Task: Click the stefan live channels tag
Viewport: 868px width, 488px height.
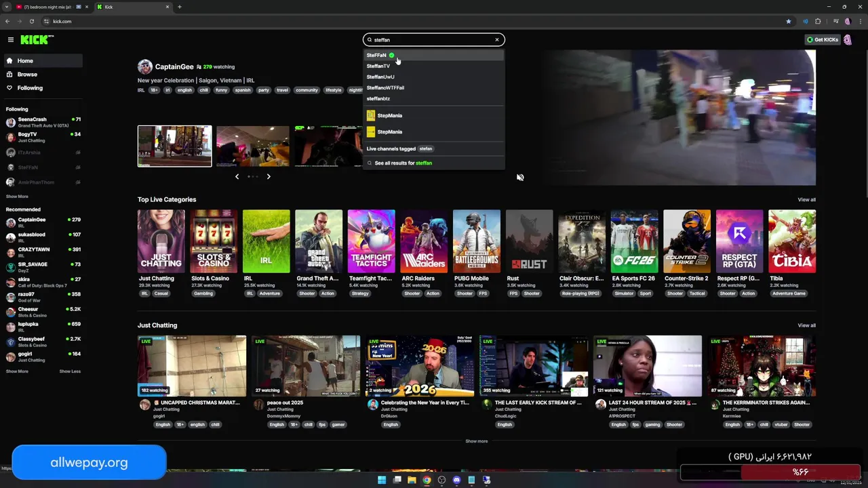Action: click(426, 148)
